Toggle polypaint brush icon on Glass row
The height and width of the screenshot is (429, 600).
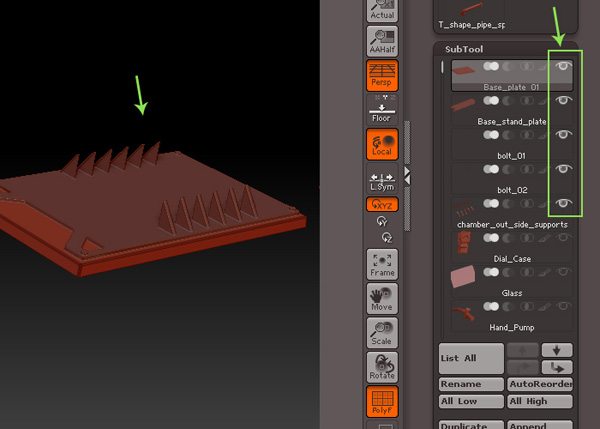pos(545,272)
